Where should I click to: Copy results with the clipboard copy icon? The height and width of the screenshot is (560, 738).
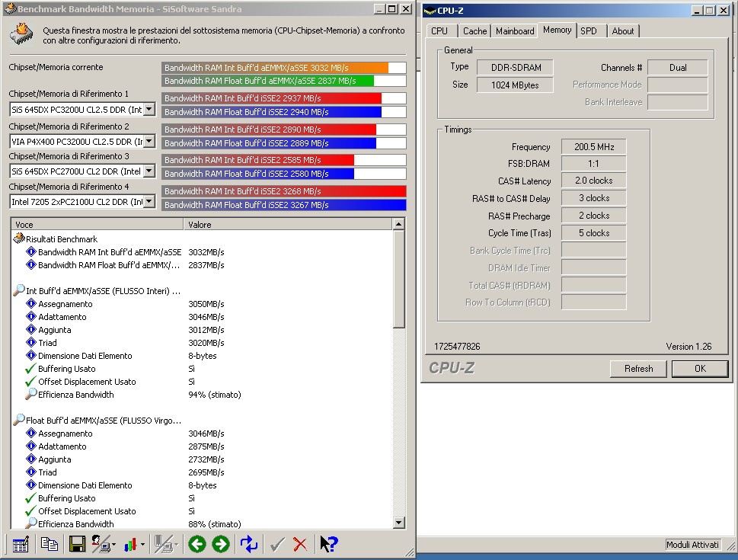tap(49, 545)
